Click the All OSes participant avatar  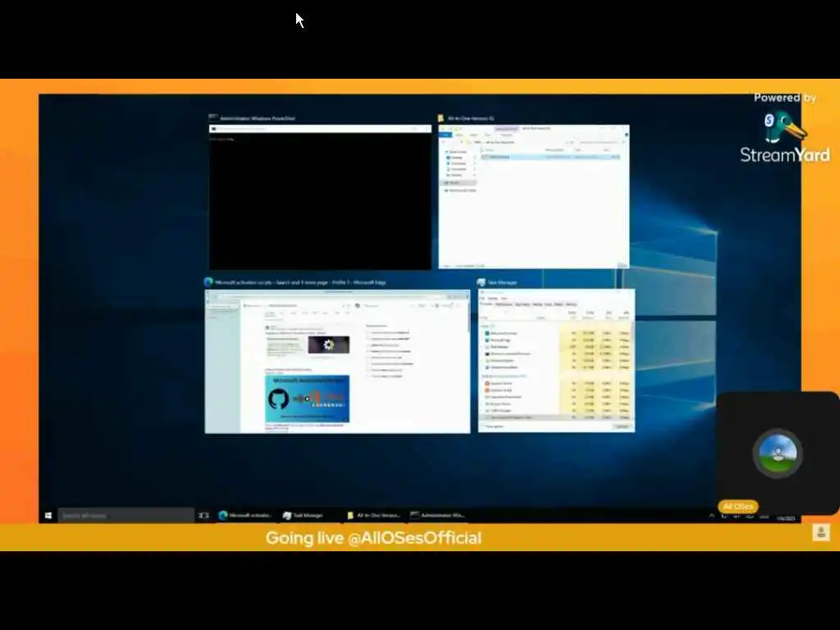point(778,453)
